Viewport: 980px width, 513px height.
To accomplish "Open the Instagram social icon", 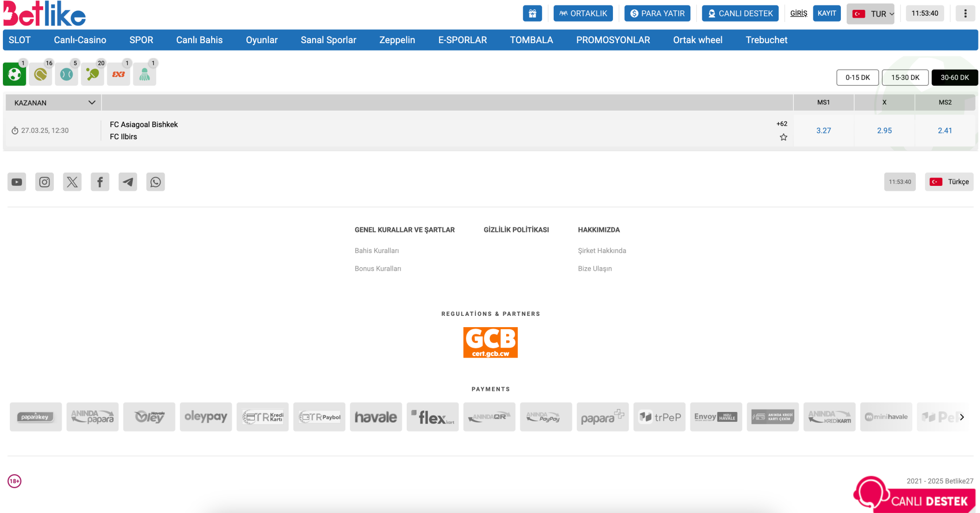I will point(45,182).
